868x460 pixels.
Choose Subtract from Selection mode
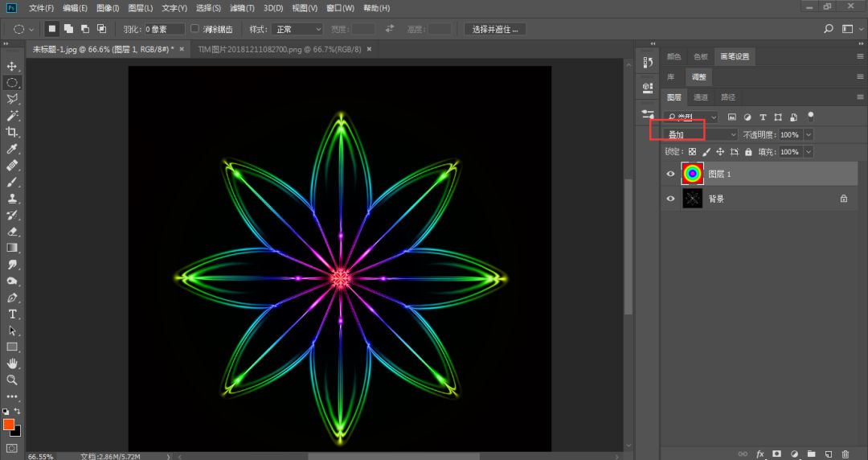85,29
